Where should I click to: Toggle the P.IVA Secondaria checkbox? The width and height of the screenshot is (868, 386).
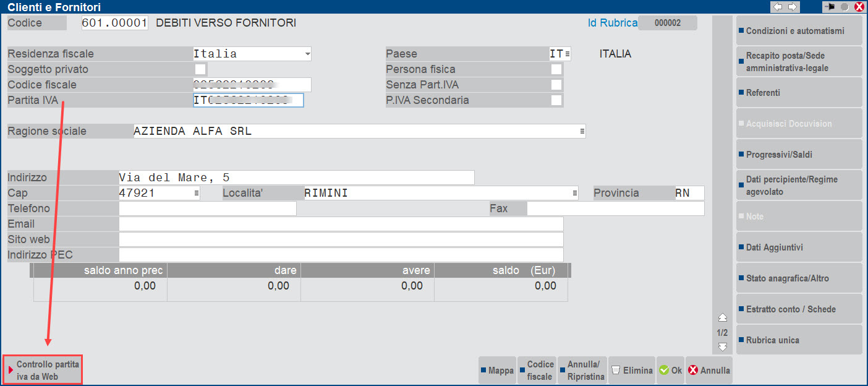(556, 100)
